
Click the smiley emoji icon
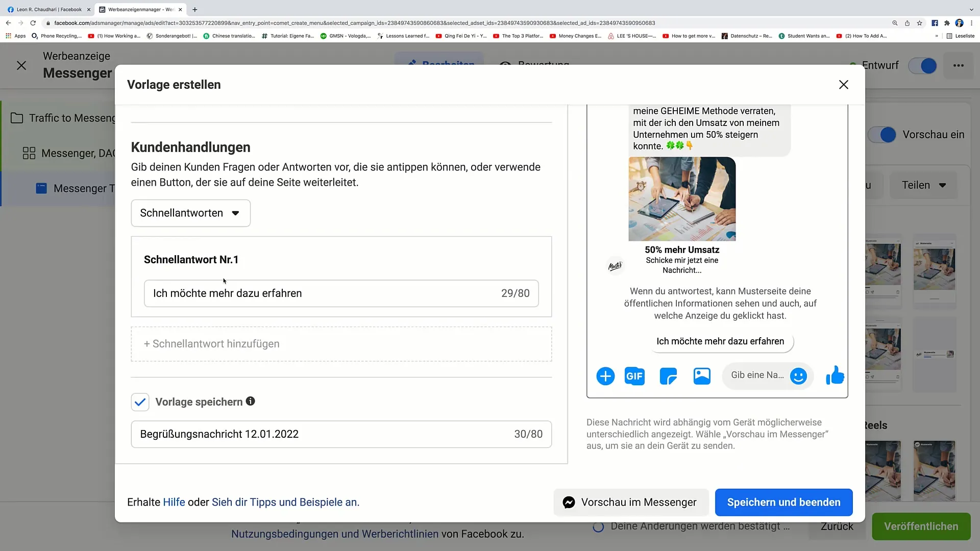(798, 376)
